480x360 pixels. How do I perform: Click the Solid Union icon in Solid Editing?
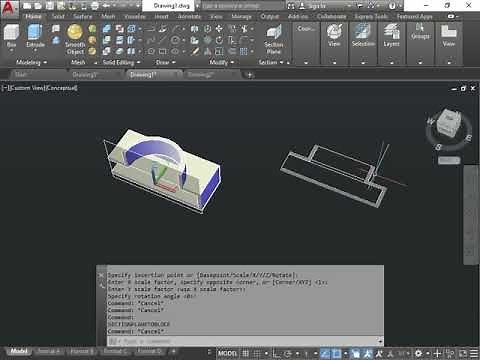tap(106, 29)
